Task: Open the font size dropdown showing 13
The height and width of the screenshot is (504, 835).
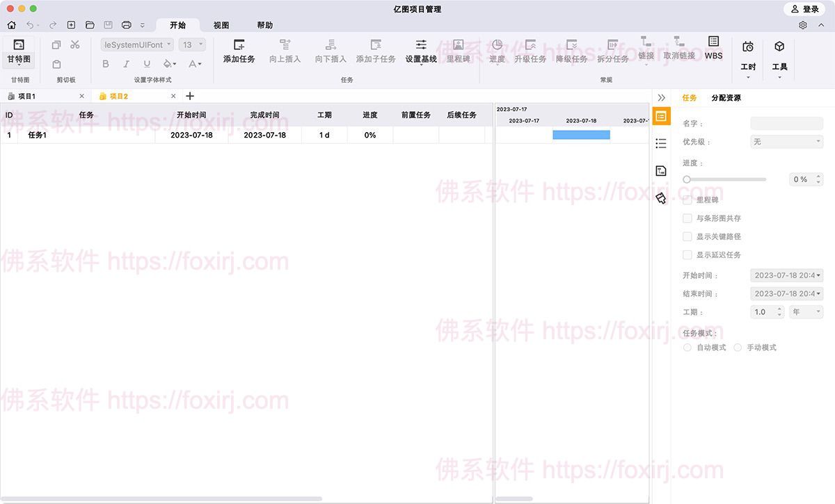Action: tap(191, 44)
